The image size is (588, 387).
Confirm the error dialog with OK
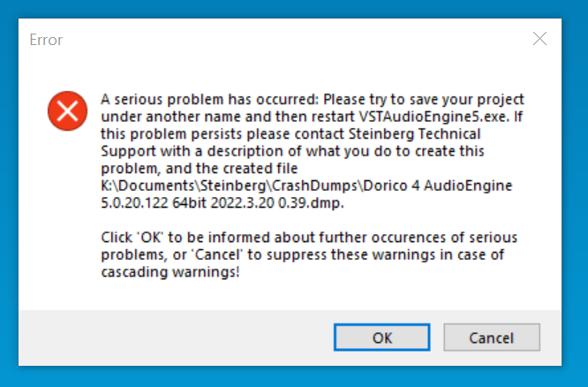381,338
